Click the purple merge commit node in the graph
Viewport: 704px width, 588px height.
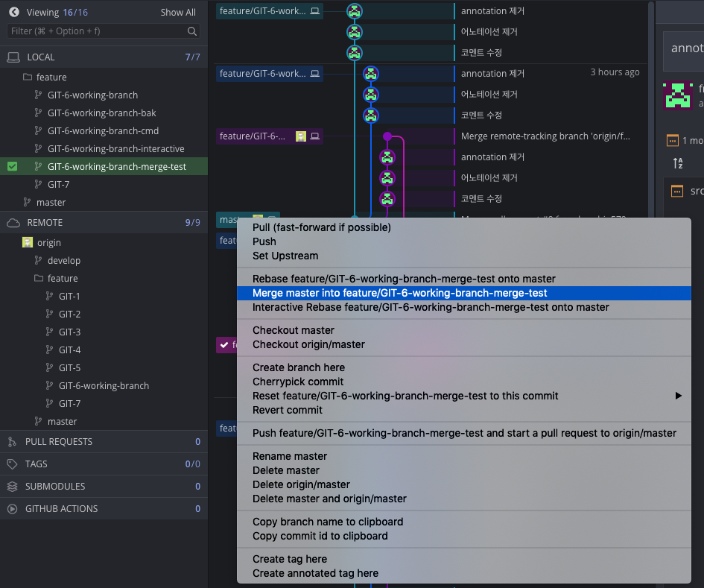(387, 136)
